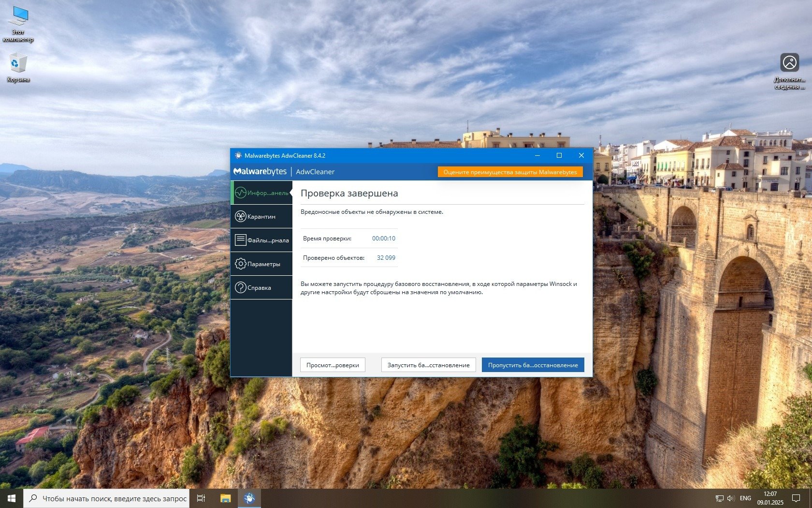Viewport: 812px width, 508px height.
Task: Click Запустить базовое восстановление button
Action: point(428,365)
